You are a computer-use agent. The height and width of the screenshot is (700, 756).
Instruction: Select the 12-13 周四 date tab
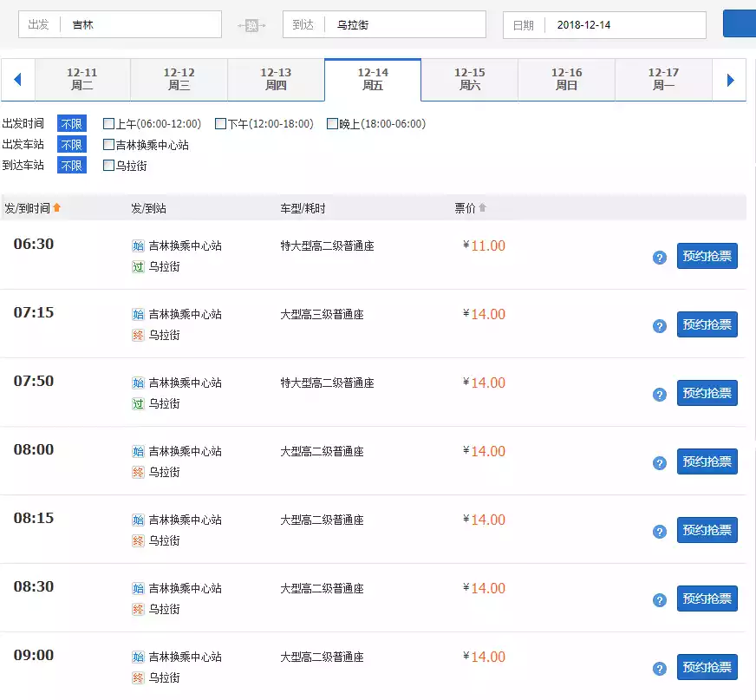[x=276, y=80]
